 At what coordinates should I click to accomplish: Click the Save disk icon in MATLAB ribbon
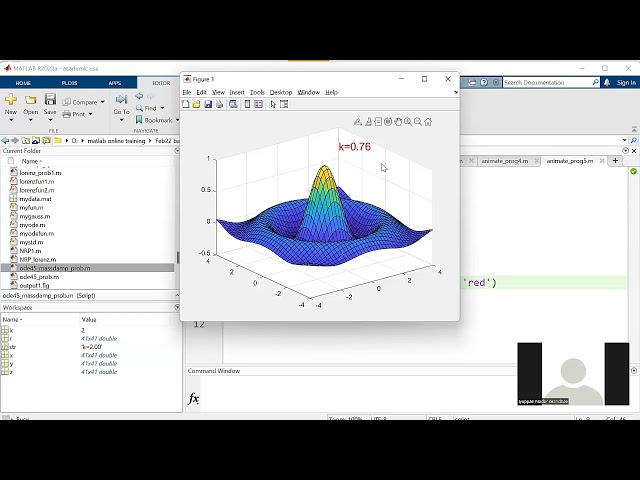click(50, 99)
